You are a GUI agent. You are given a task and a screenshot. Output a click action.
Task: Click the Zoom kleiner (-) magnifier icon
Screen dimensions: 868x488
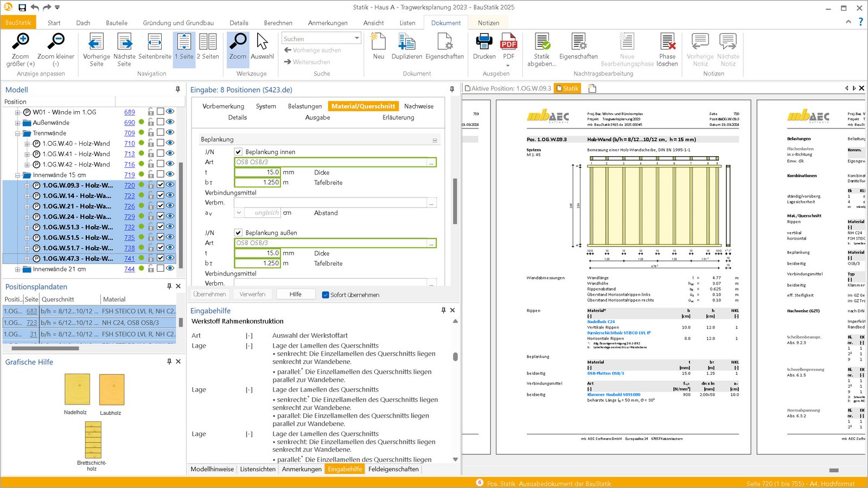tap(56, 41)
